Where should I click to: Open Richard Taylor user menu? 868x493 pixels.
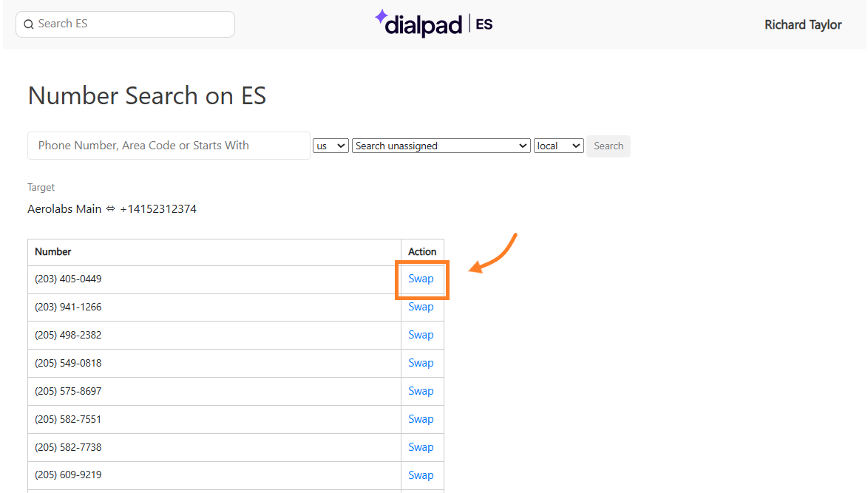[803, 25]
